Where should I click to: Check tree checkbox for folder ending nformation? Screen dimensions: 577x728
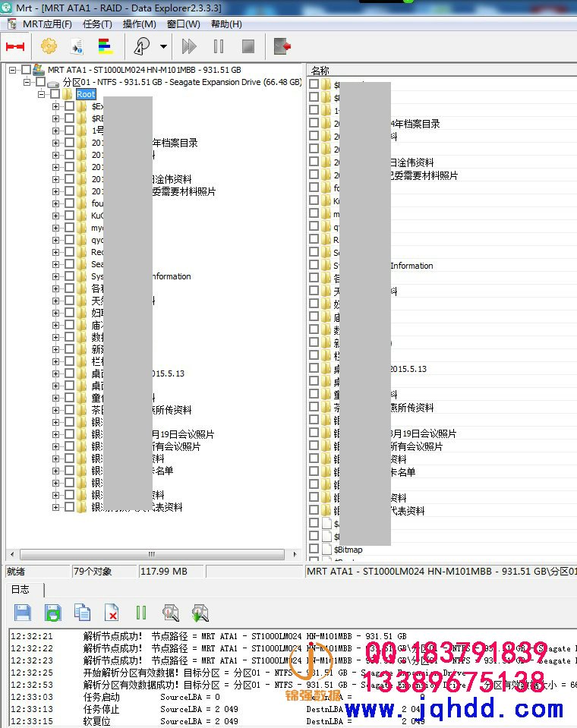[x=69, y=276]
